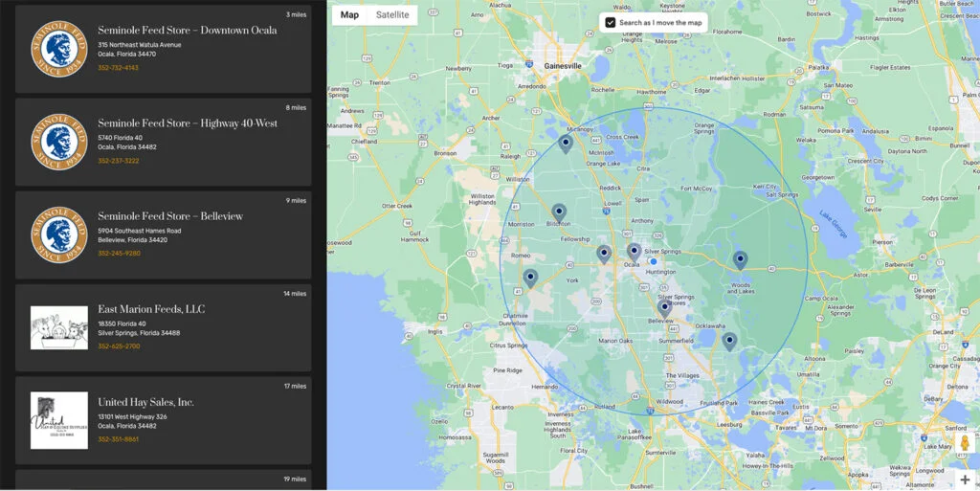Open Seminole Feed Store – Belleview listing
Screen dimensions: 980x491
point(163,234)
